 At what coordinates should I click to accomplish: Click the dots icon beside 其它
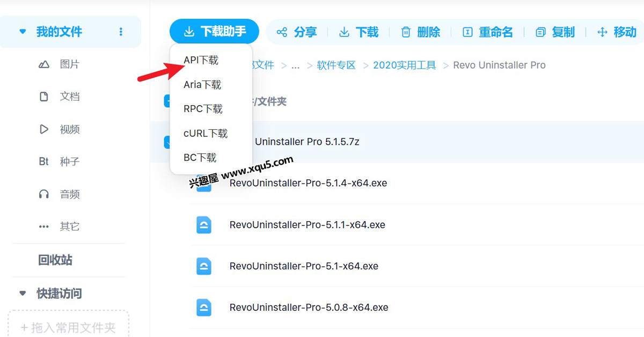coord(44,226)
